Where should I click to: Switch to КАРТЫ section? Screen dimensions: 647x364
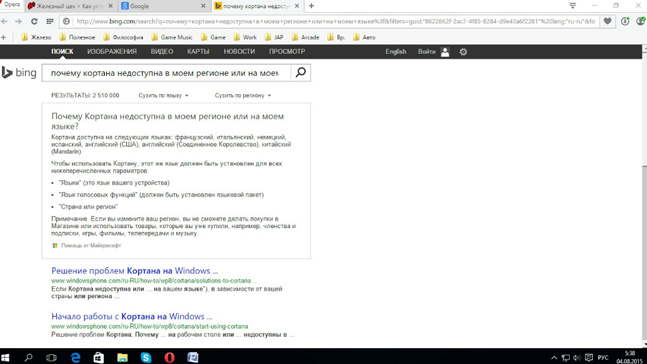point(198,52)
